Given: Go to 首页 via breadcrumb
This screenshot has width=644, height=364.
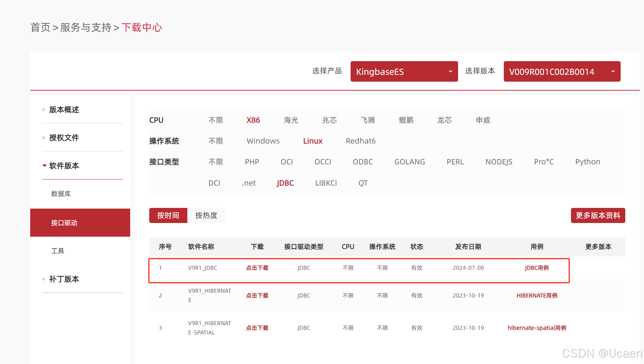Looking at the screenshot, I should tap(40, 27).
